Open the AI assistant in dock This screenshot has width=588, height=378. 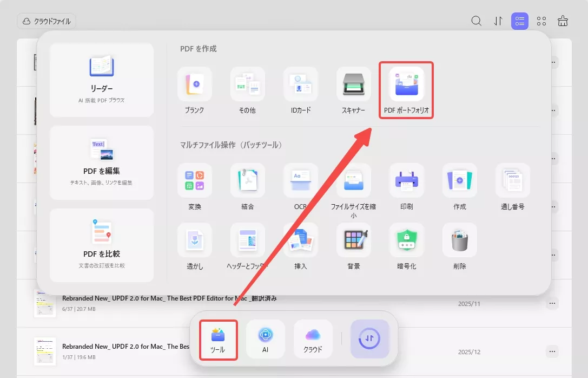coord(266,340)
